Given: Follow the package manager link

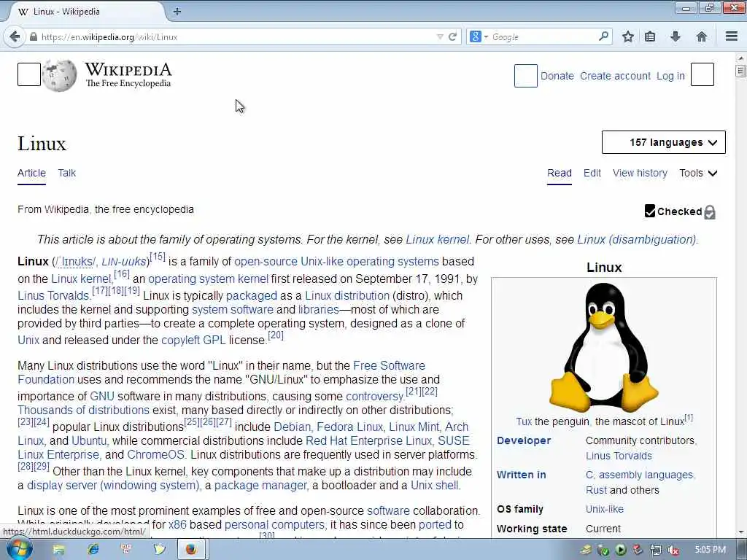Looking at the screenshot, I should tap(260, 485).
